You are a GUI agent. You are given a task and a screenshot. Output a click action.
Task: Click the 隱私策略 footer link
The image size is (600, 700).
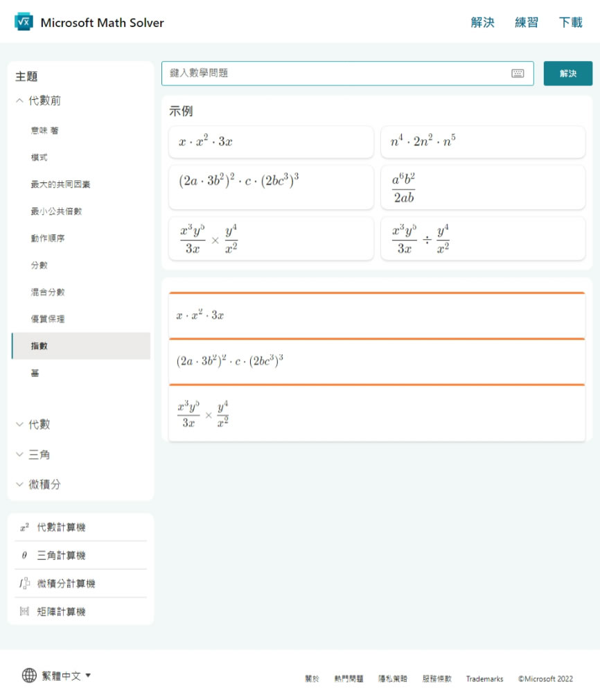pyautogui.click(x=393, y=679)
